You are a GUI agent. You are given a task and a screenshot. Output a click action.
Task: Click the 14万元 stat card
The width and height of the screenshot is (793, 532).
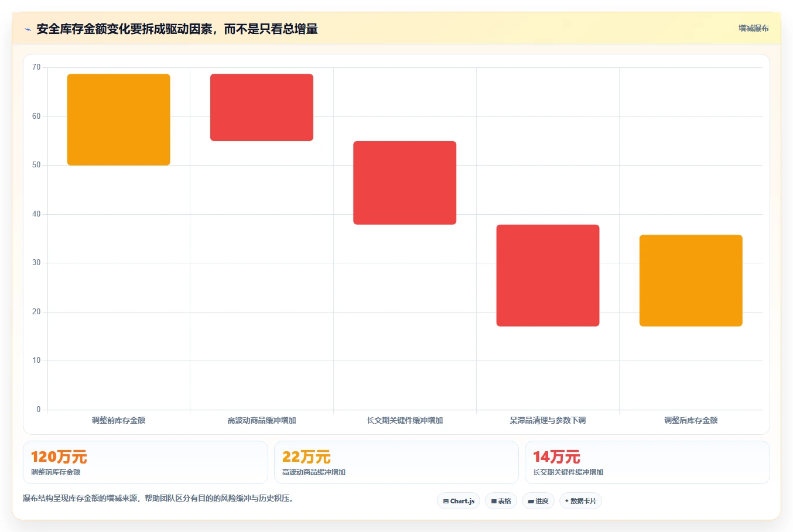click(x=647, y=462)
